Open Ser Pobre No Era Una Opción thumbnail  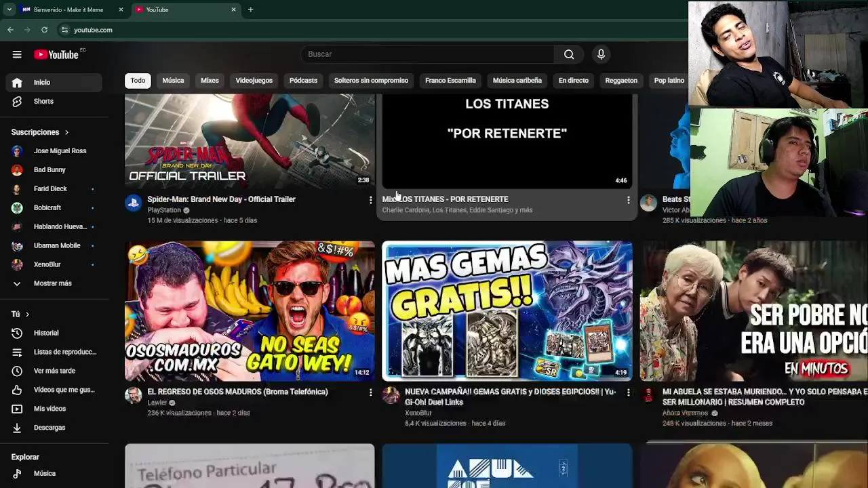pyautogui.click(x=754, y=311)
